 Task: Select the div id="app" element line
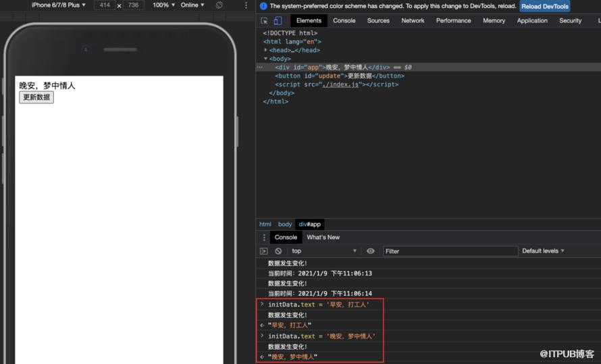[429, 67]
